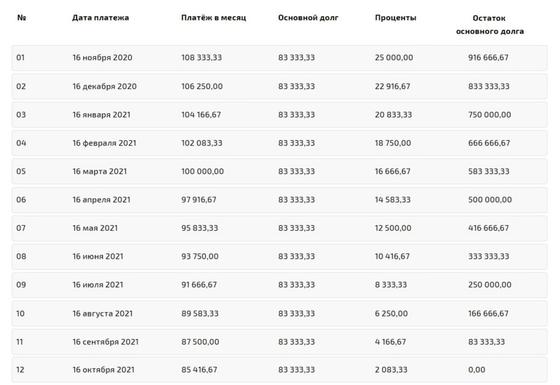Image resolution: width=560 pixels, height=385 pixels.
Task: Select the date '16 июня 2021'
Action: (98, 256)
